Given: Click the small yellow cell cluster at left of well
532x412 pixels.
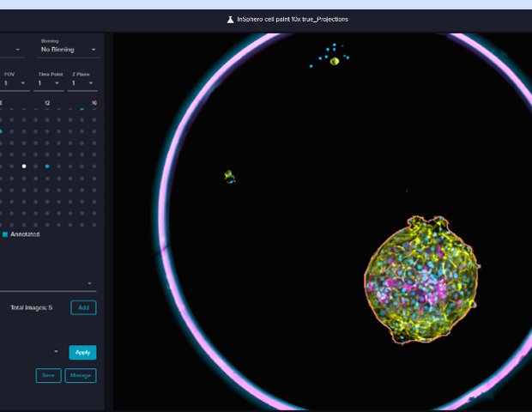Looking at the screenshot, I should [230, 177].
